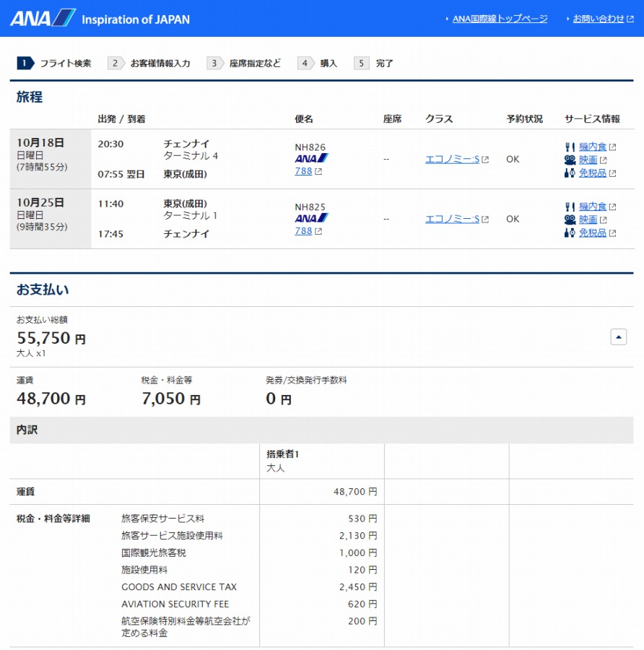Select step 4 購入

(318, 64)
